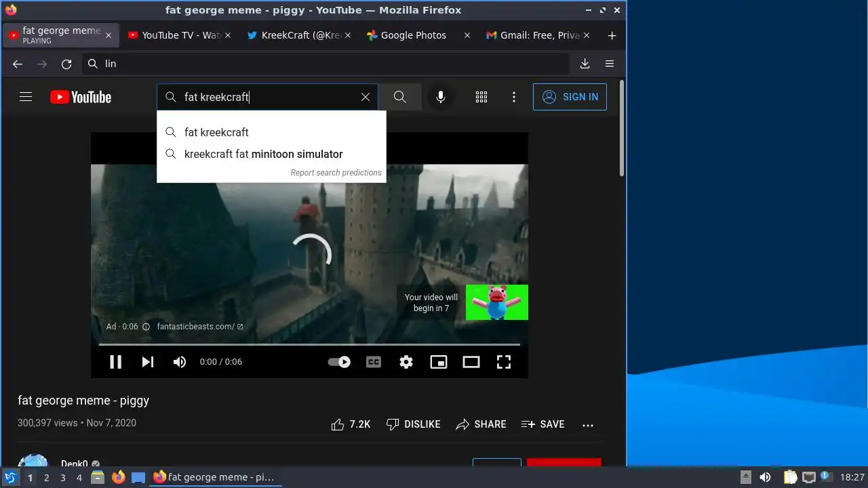Viewport: 868px width, 488px height.
Task: Click the Firefox address bar
Action: [325, 64]
